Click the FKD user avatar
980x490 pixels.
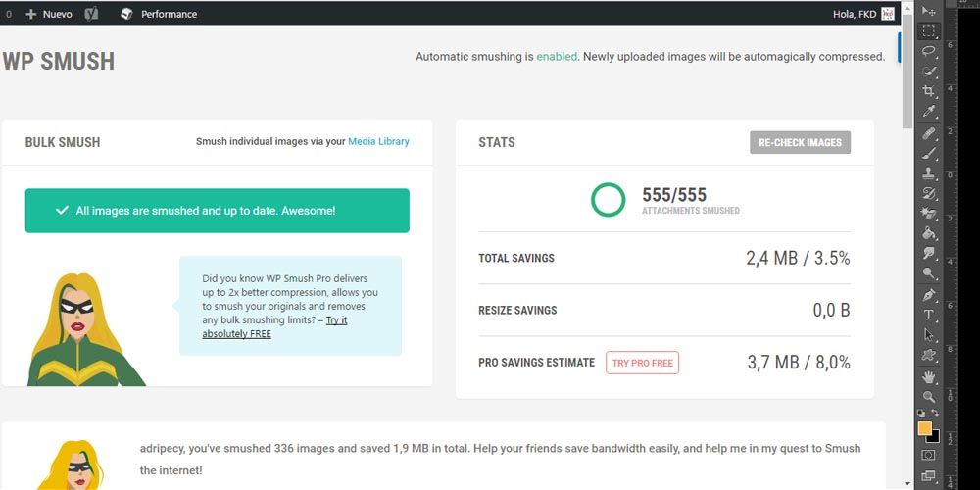pos(888,14)
